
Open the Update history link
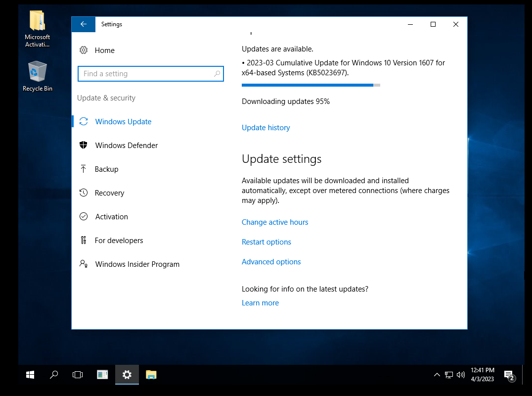pos(266,128)
